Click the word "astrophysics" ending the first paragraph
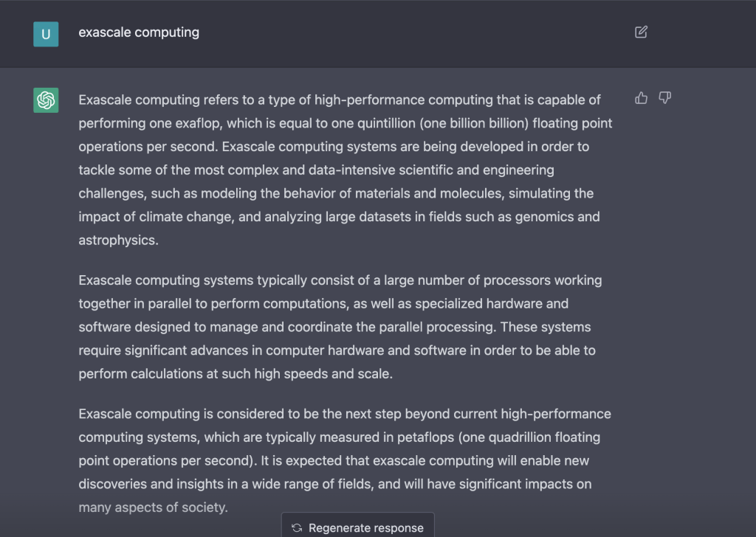Screen dimensions: 756x537 [117, 240]
